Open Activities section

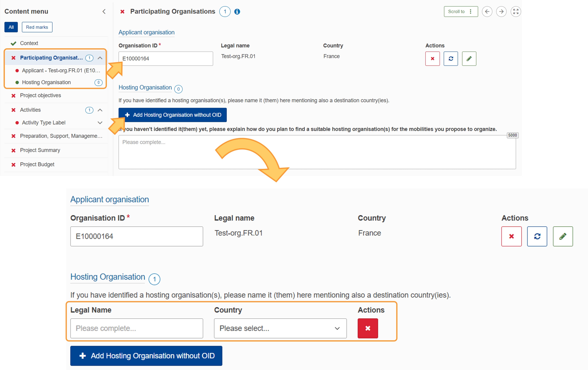pos(30,110)
